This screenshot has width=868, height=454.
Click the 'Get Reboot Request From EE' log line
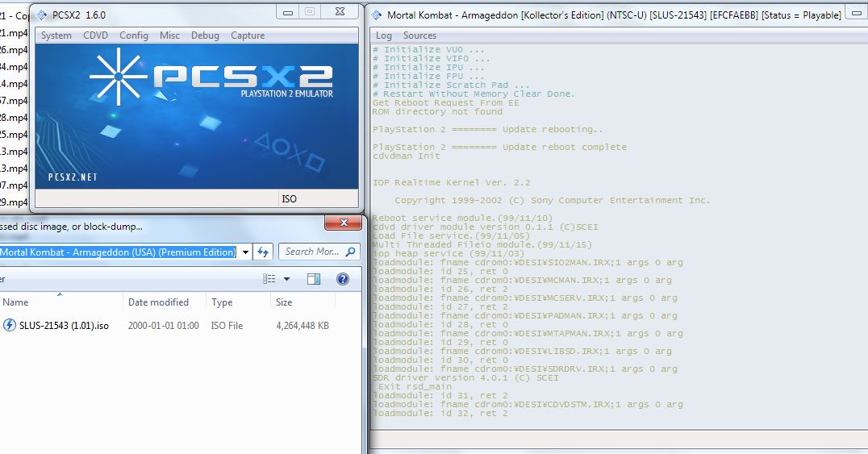point(445,103)
